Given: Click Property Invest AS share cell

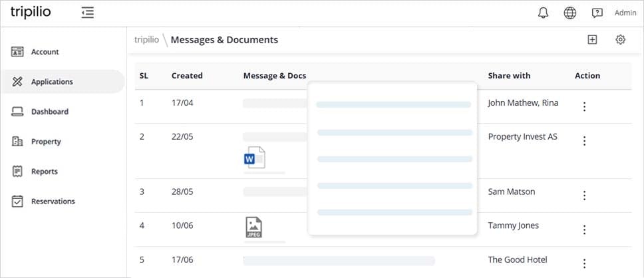Looking at the screenshot, I should tap(522, 137).
